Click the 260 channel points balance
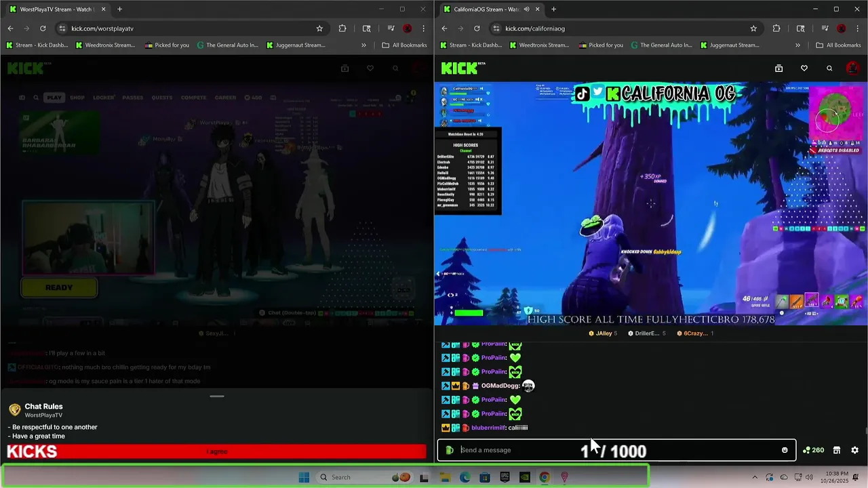Viewport: 868px width, 488px height. click(x=813, y=450)
